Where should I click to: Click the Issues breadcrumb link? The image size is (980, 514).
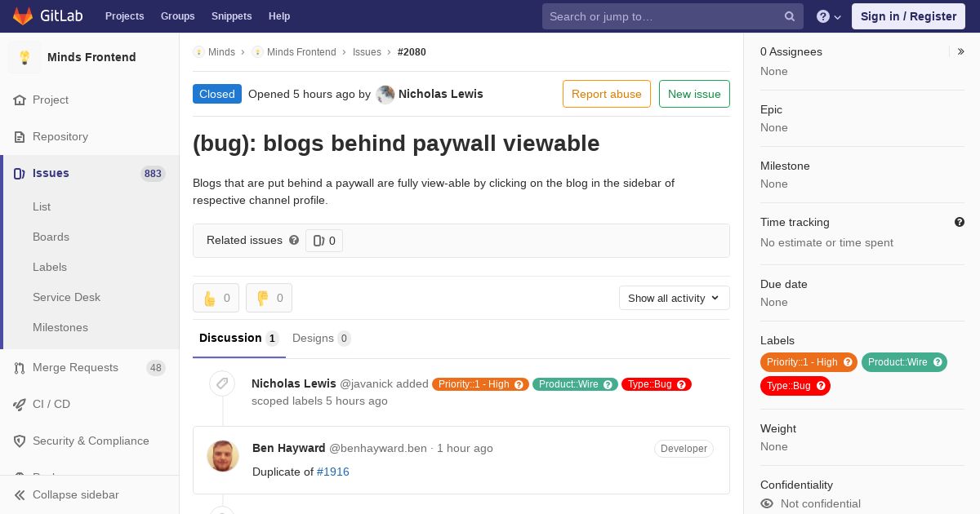click(x=367, y=51)
